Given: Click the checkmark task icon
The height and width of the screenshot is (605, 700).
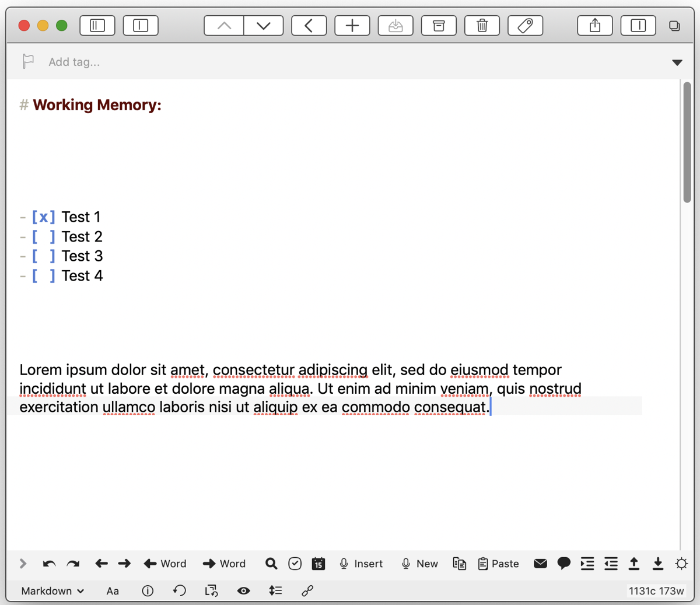Looking at the screenshot, I should point(295,564).
